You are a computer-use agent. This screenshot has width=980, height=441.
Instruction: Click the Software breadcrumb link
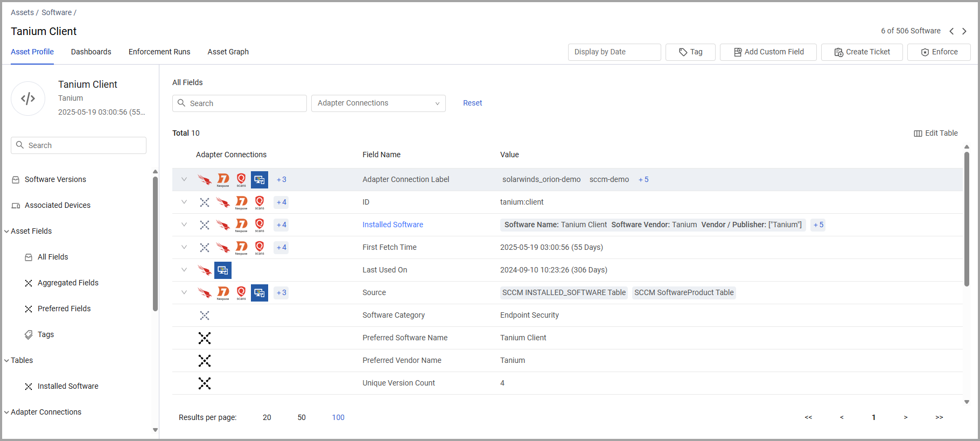click(57, 12)
